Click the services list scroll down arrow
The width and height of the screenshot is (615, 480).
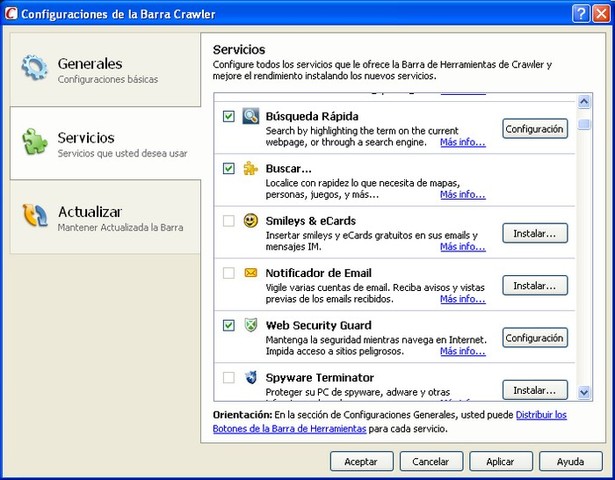(x=584, y=392)
